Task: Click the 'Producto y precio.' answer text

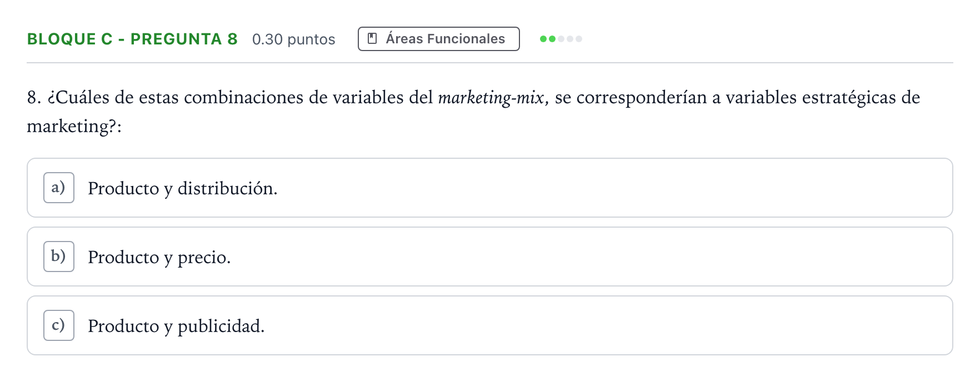Action: (x=159, y=258)
